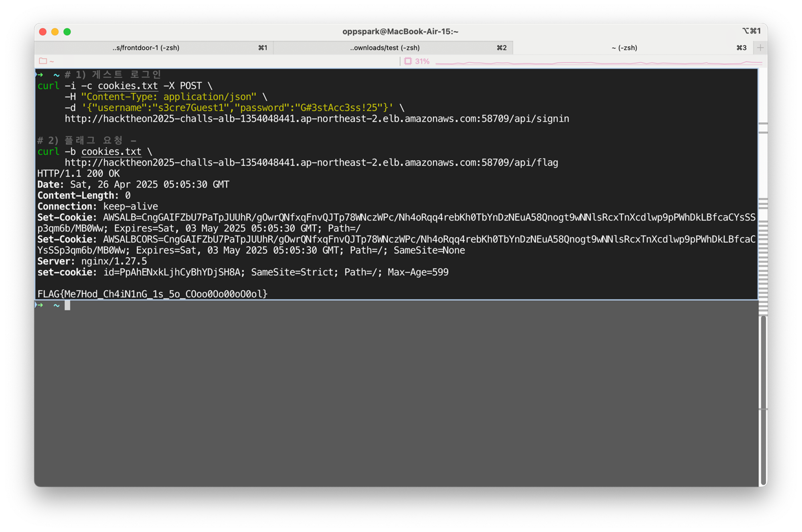Click the current directory folder icon
Viewport: 802px width, 532px height.
click(x=43, y=61)
